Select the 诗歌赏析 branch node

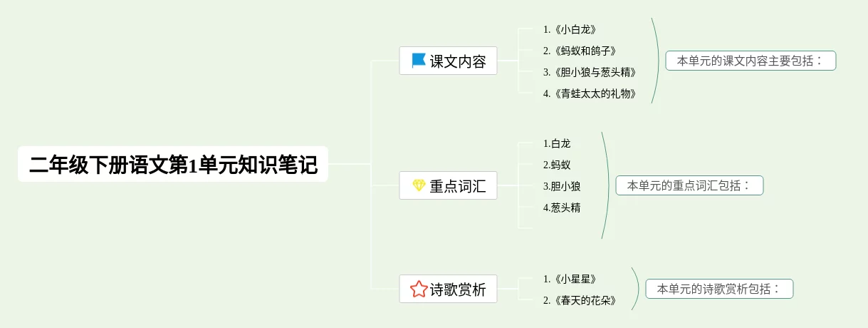coord(448,289)
